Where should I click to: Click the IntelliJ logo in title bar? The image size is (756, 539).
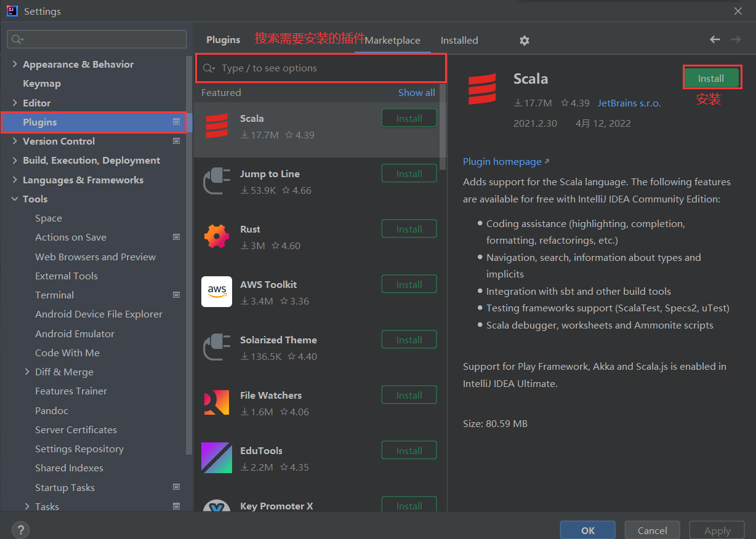[x=12, y=11]
